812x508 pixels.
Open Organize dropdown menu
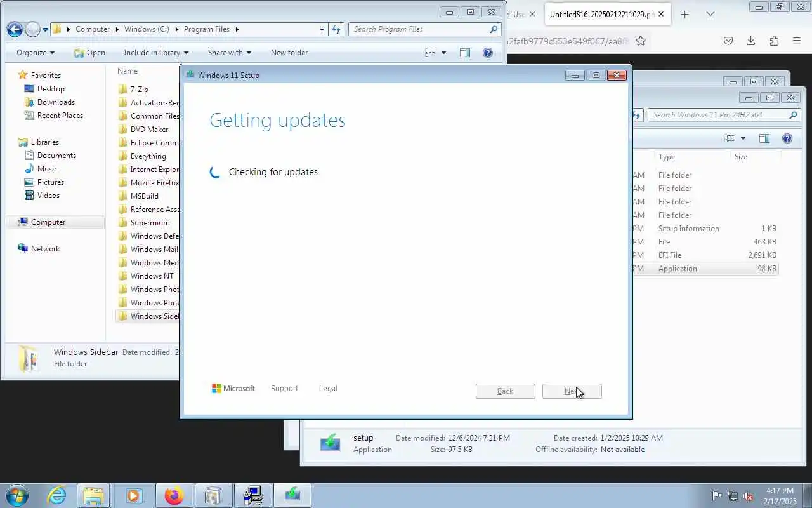pos(36,53)
